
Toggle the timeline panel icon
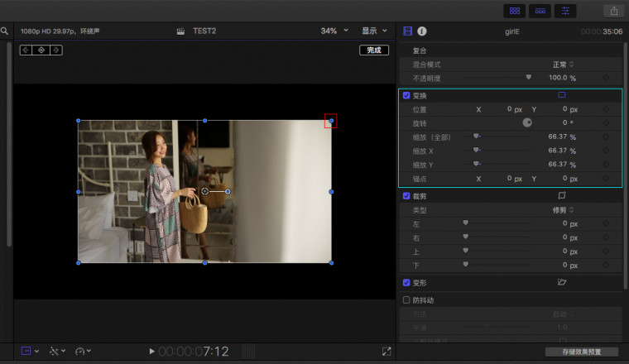coord(540,11)
